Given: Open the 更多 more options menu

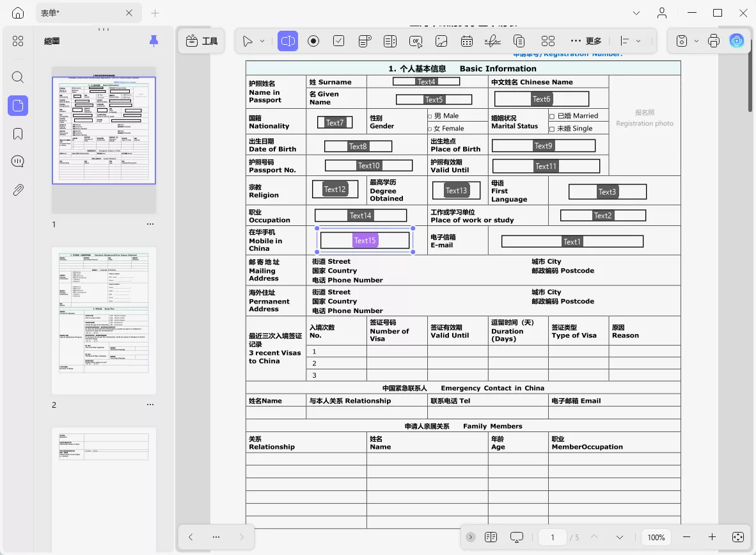Looking at the screenshot, I should point(586,41).
